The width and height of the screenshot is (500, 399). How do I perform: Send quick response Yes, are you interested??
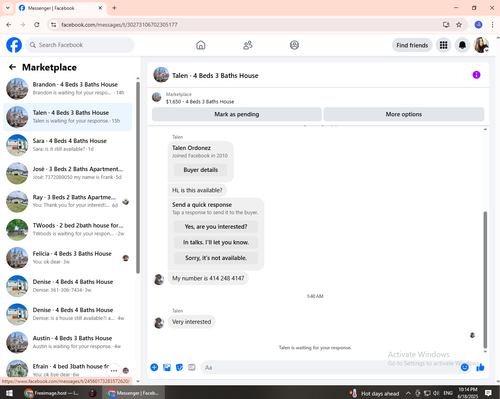[x=216, y=227]
